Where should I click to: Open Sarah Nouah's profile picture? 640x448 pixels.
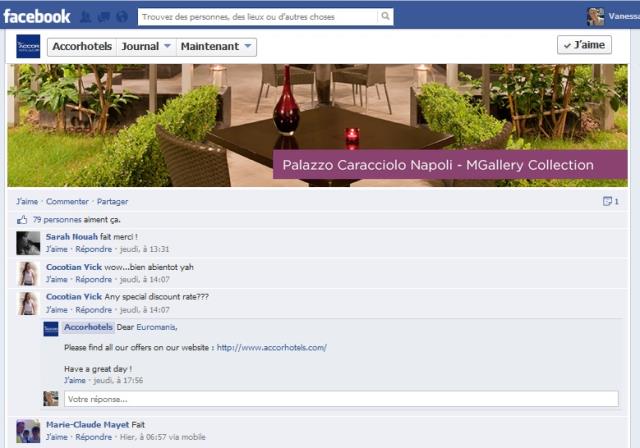28,243
